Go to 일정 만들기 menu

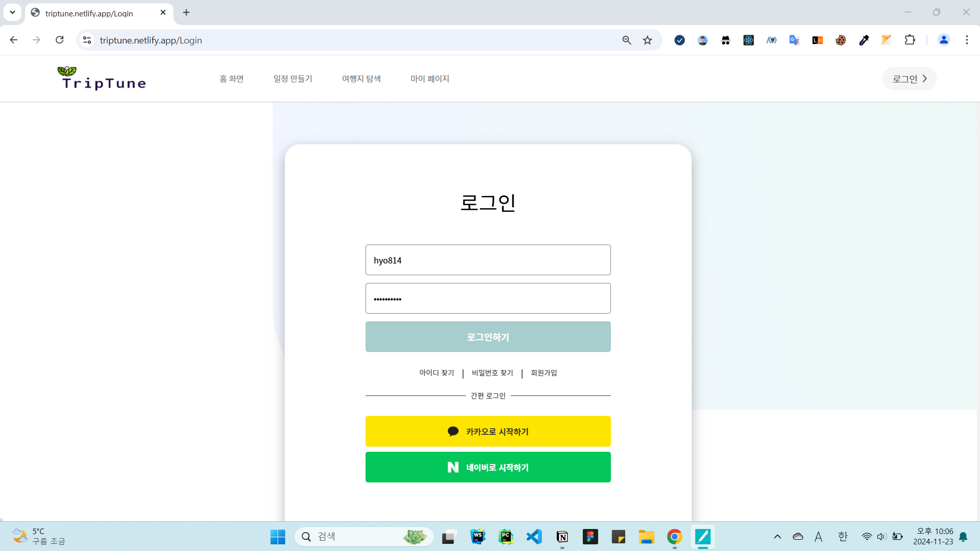point(292,79)
